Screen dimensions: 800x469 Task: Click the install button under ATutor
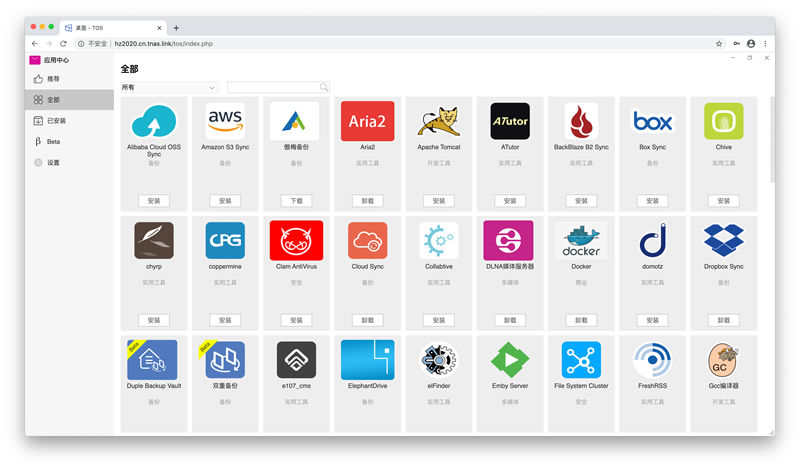pos(510,201)
